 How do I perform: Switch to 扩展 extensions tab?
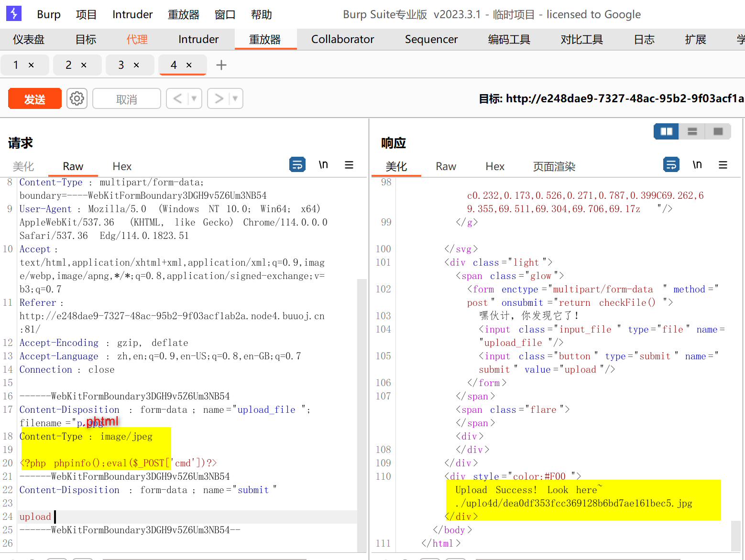click(x=695, y=39)
